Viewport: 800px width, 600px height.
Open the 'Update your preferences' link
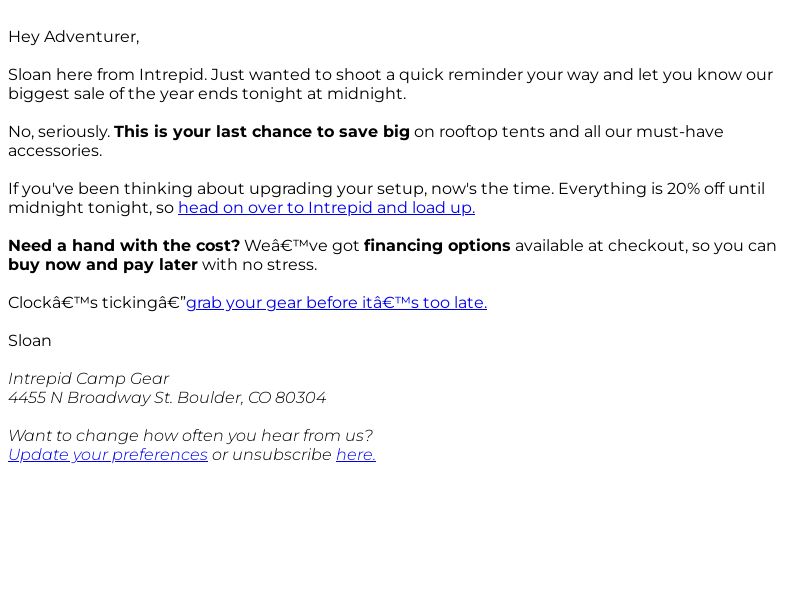pyautogui.click(x=108, y=455)
